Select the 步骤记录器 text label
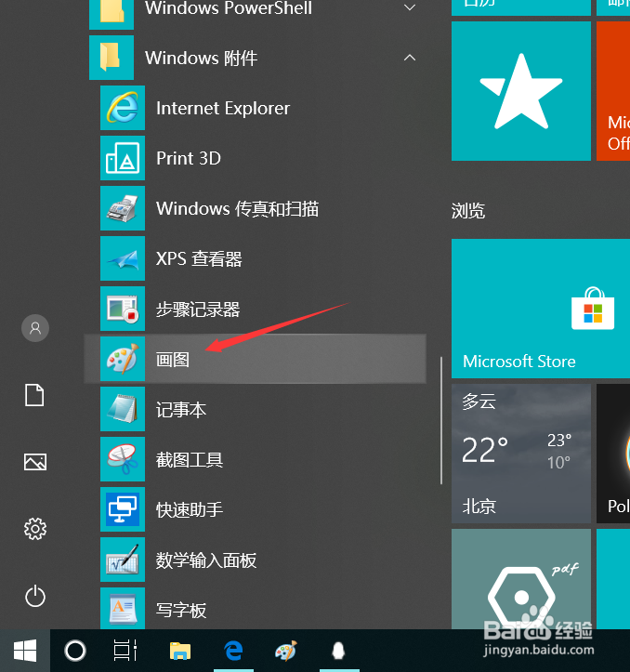630x672 pixels. click(x=198, y=309)
